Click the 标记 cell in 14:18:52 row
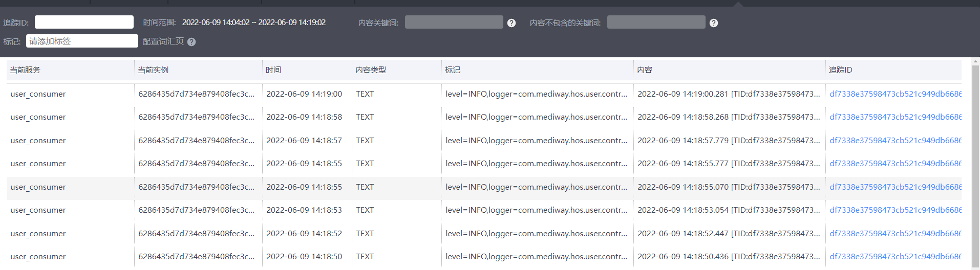This screenshot has height=270, width=980. point(536,234)
